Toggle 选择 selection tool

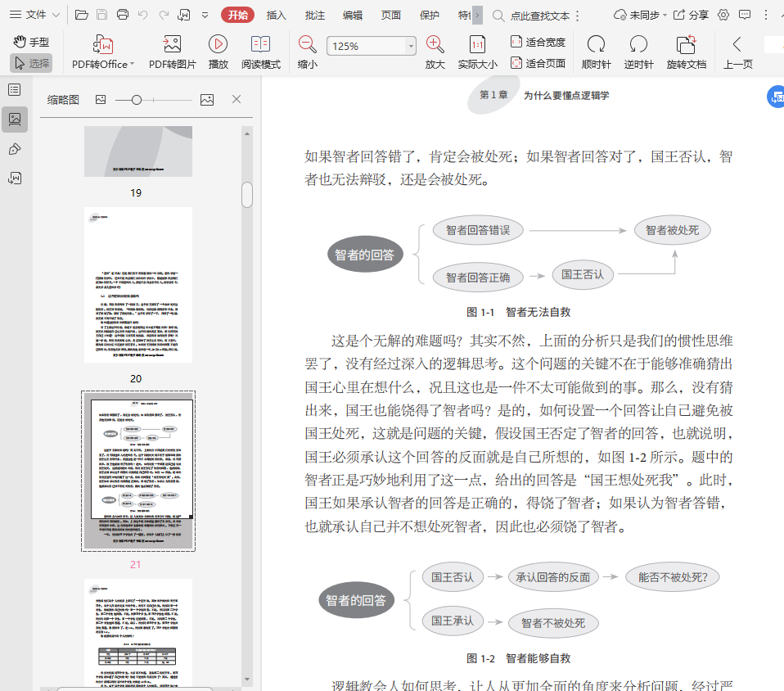pyautogui.click(x=31, y=63)
